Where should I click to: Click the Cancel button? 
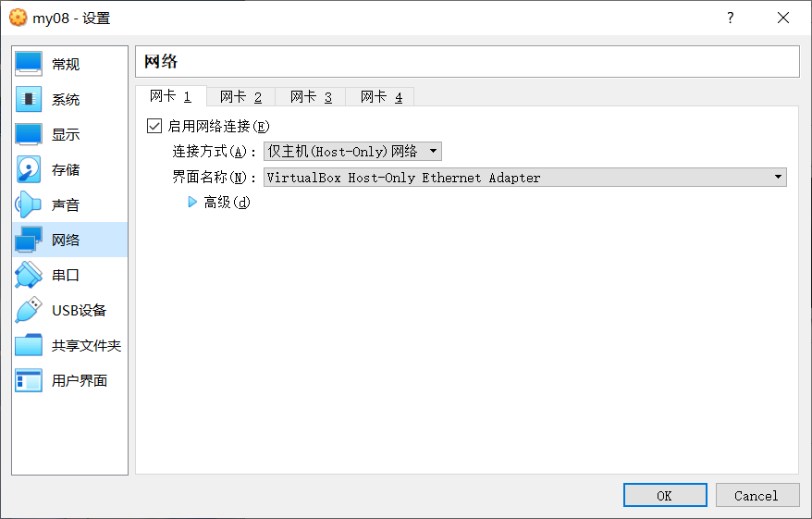coord(757,495)
